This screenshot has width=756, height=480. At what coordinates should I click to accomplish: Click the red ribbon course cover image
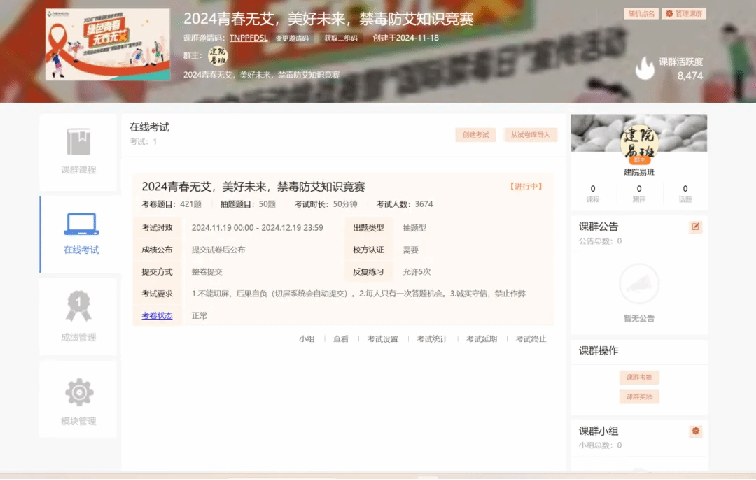point(107,46)
